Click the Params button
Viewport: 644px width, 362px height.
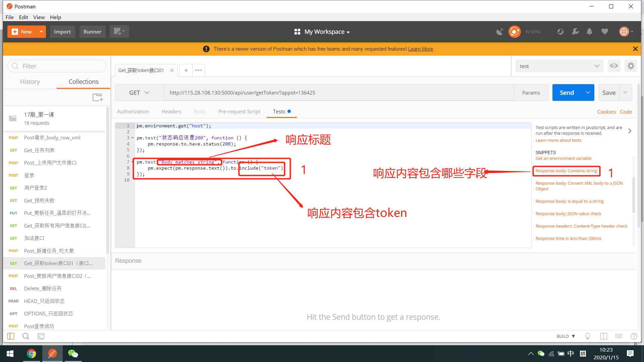tap(531, 93)
